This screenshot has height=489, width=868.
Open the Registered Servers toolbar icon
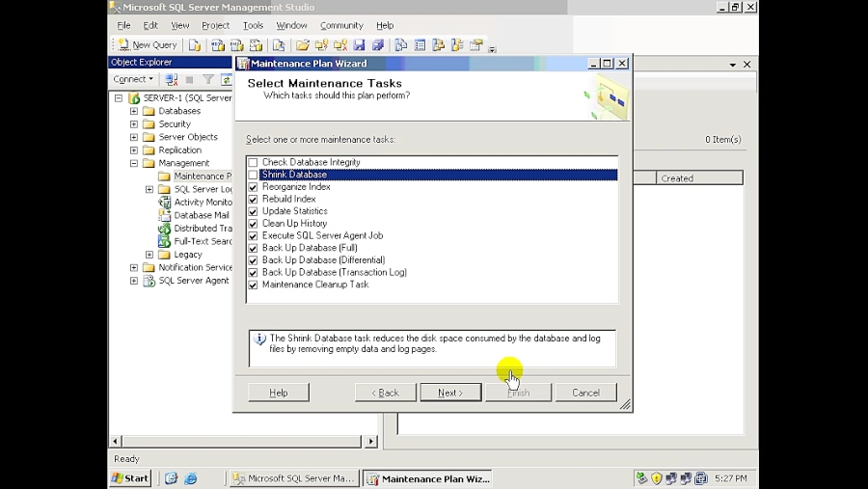[x=401, y=45]
